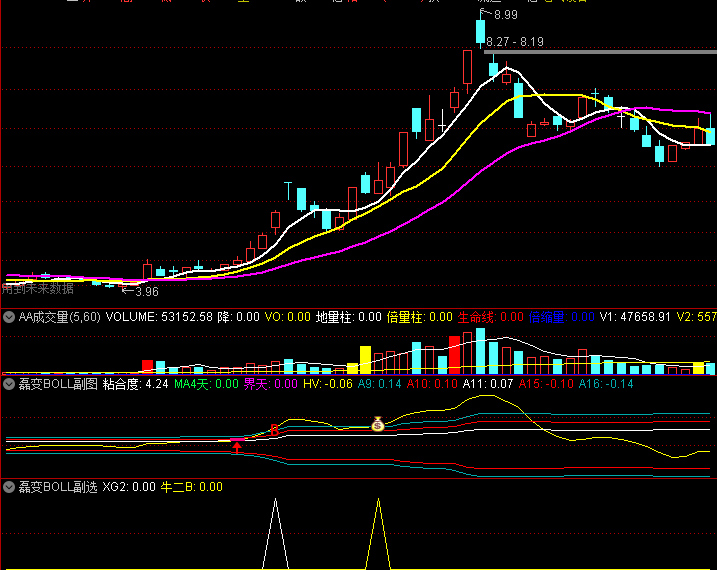Collapse the AA成交量 indicator panel chevron
Image resolution: width=717 pixels, height=570 pixels.
point(9,317)
